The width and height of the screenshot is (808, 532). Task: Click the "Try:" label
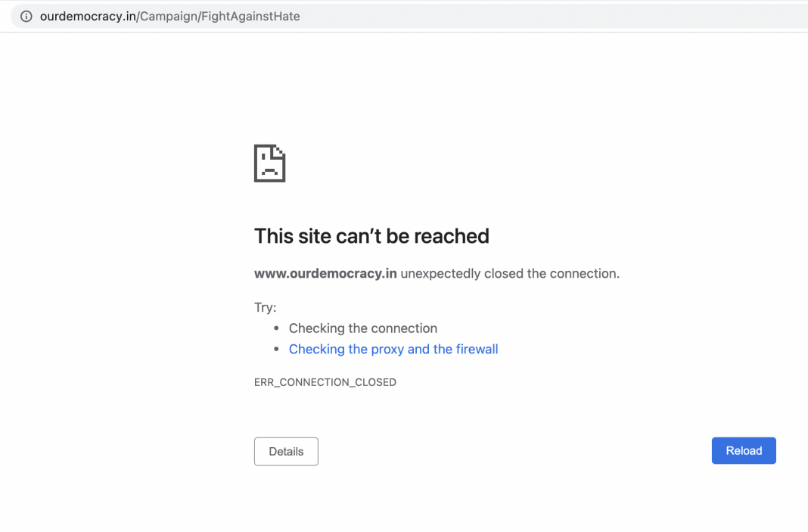tap(266, 307)
